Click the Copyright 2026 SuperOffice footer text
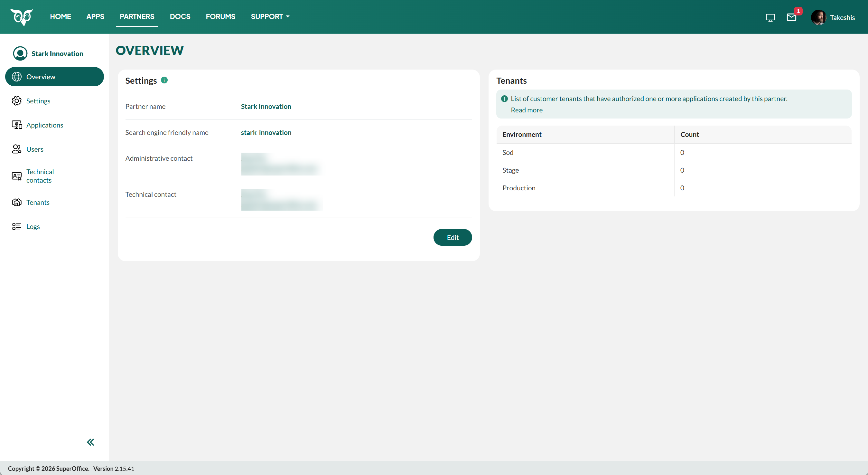The image size is (868, 475). pyautogui.click(x=49, y=469)
